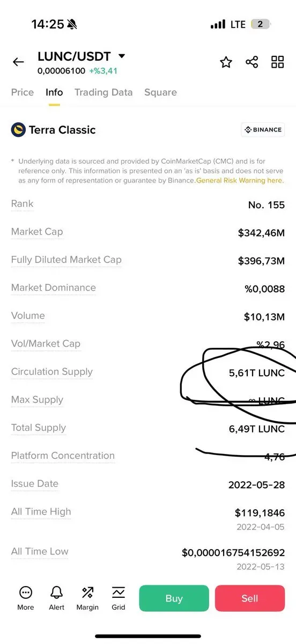Tap the red Sell button
The height and width of the screenshot is (644, 296).
(250, 598)
